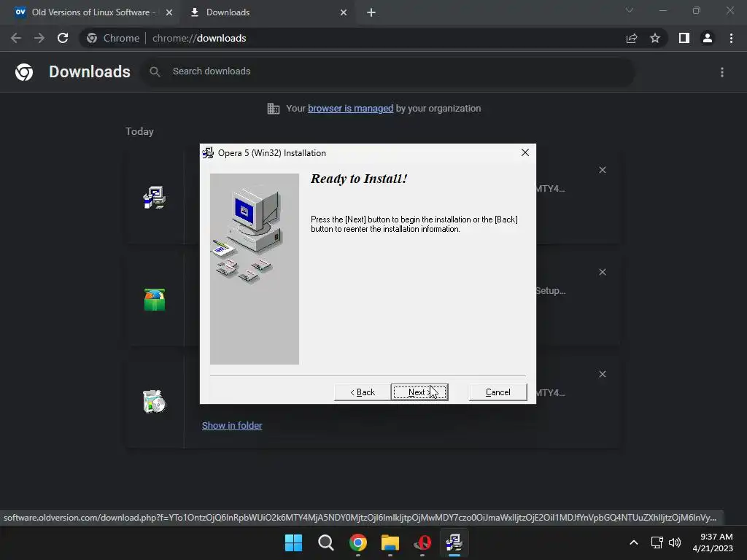The height and width of the screenshot is (560, 747).
Task: Close the Opera 5 Installation dialog
Action: 525,152
